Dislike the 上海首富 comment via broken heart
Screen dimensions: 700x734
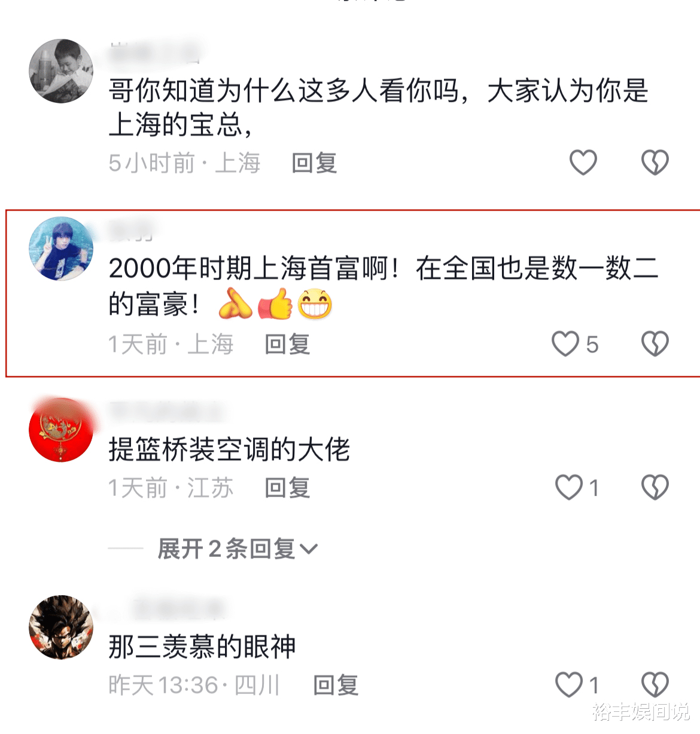pos(655,344)
